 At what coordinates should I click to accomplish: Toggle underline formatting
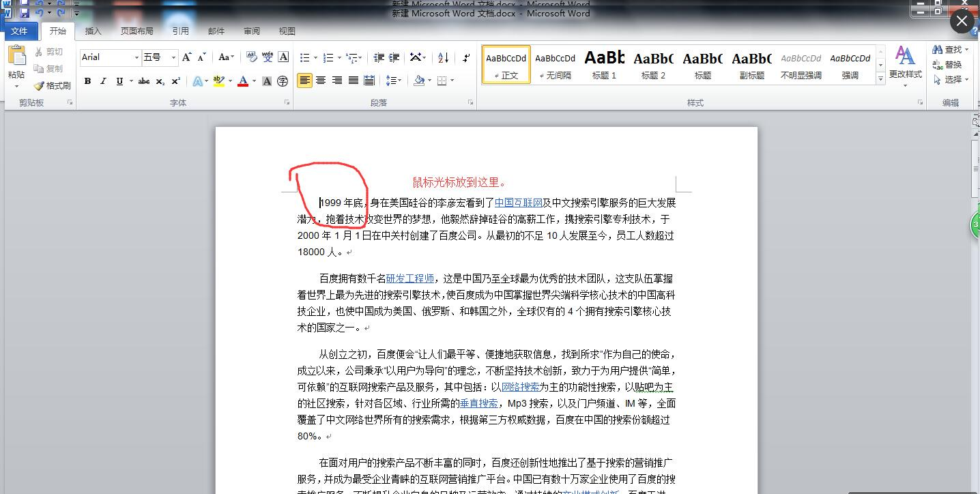(x=120, y=81)
